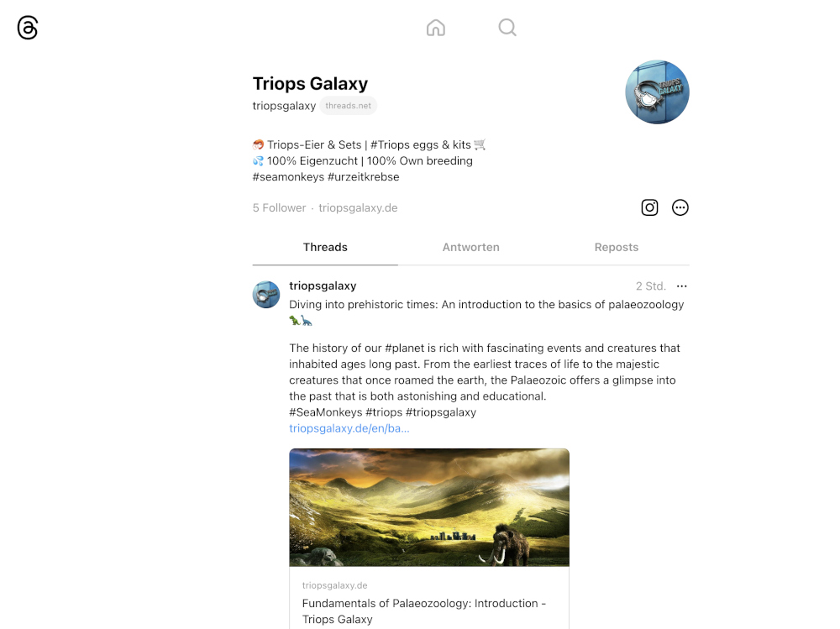Switch to the Reposts tab
Screen dimensions: 840x629
(616, 247)
